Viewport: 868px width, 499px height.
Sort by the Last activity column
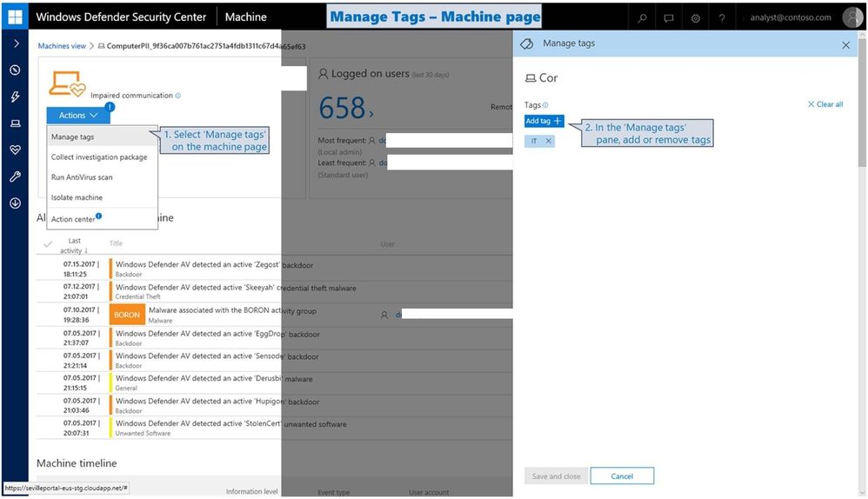(x=74, y=246)
